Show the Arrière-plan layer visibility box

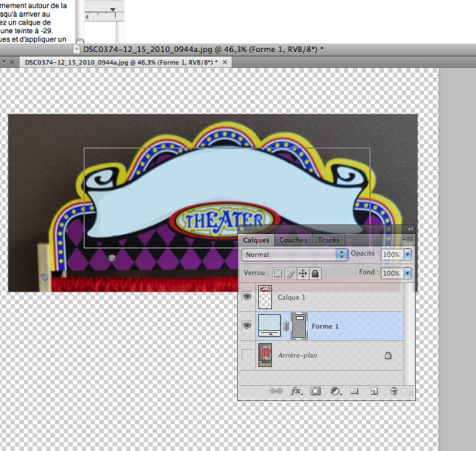tap(247, 355)
